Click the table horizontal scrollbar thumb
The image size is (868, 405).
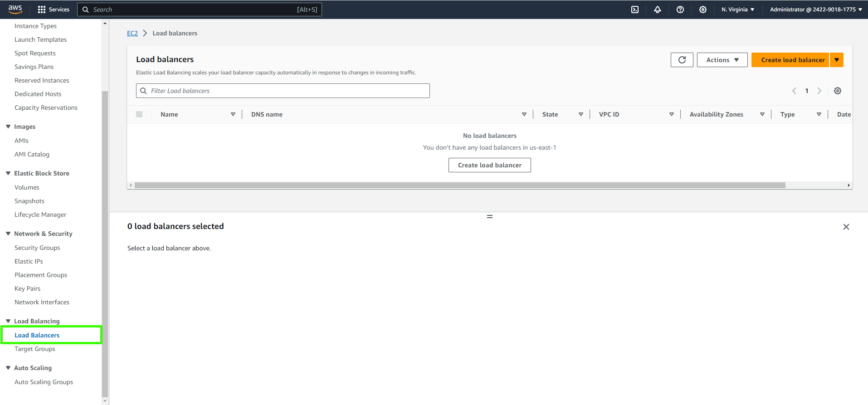tap(460, 185)
